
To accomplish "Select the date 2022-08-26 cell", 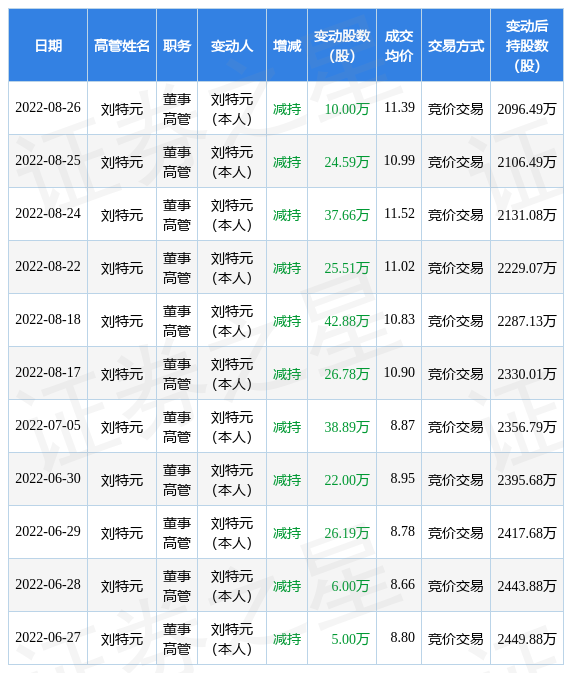I will tap(48, 107).
